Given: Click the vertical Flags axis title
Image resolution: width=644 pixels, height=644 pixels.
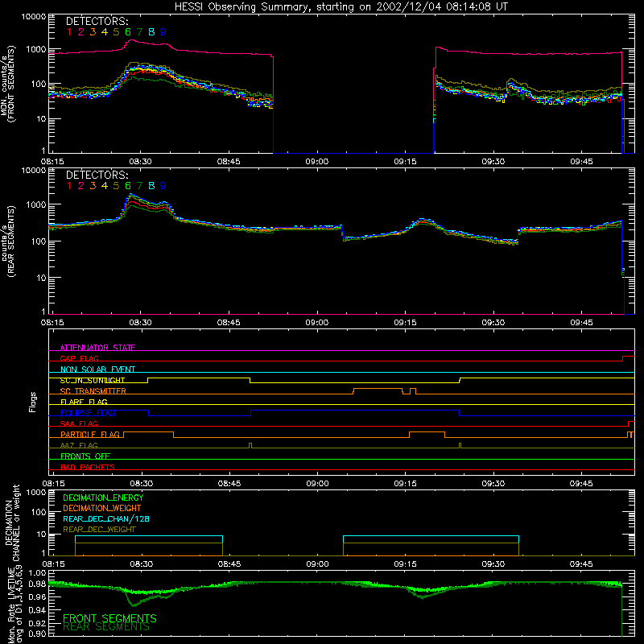Looking at the screenshot, I should 33,402.
